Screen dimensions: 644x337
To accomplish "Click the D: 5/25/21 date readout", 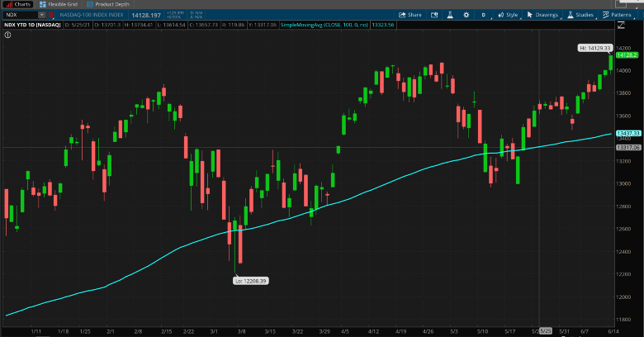I will coord(78,25).
